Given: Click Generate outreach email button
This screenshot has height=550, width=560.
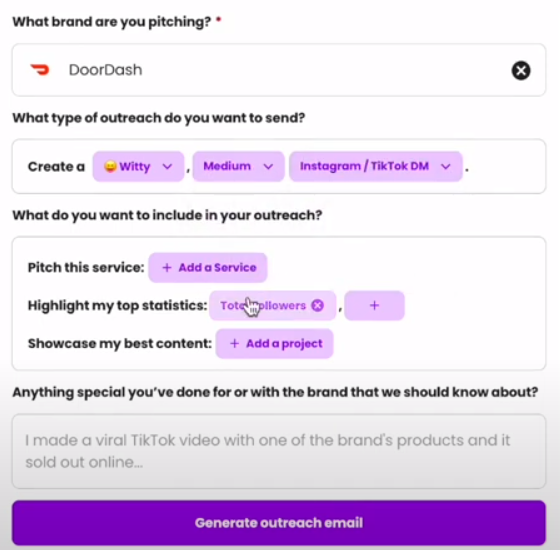Looking at the screenshot, I should click(x=279, y=523).
